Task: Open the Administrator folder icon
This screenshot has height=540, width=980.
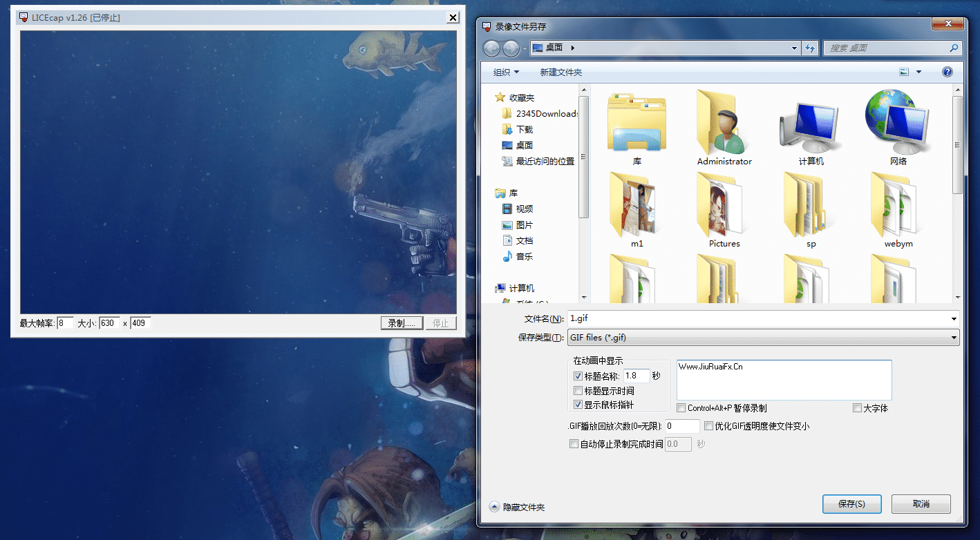Action: coord(724,123)
